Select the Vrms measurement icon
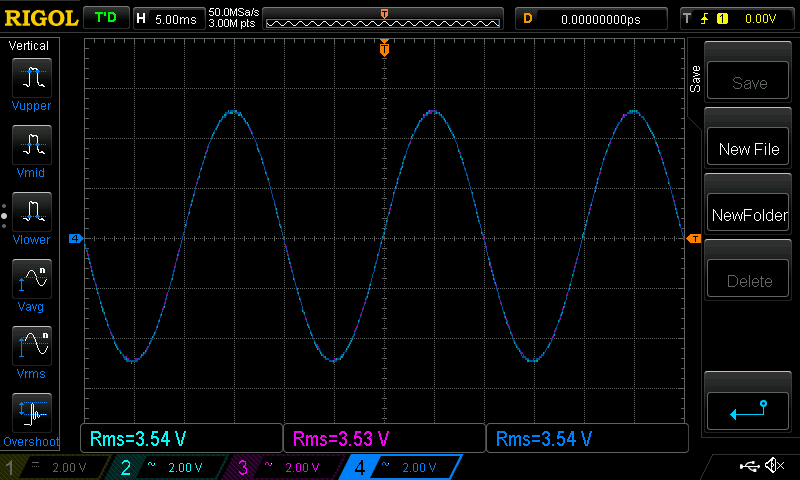The width and height of the screenshot is (800, 480). pyautogui.click(x=32, y=346)
